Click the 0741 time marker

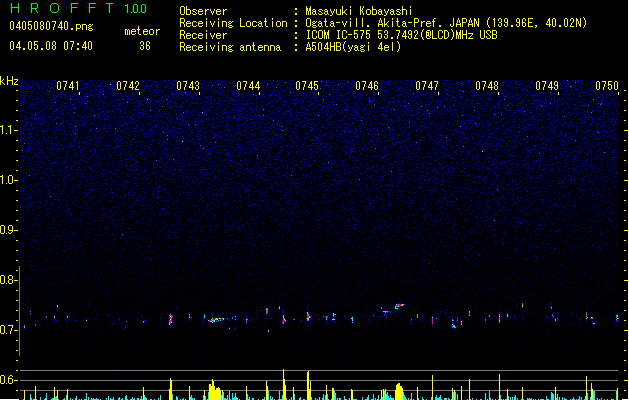[x=68, y=85]
